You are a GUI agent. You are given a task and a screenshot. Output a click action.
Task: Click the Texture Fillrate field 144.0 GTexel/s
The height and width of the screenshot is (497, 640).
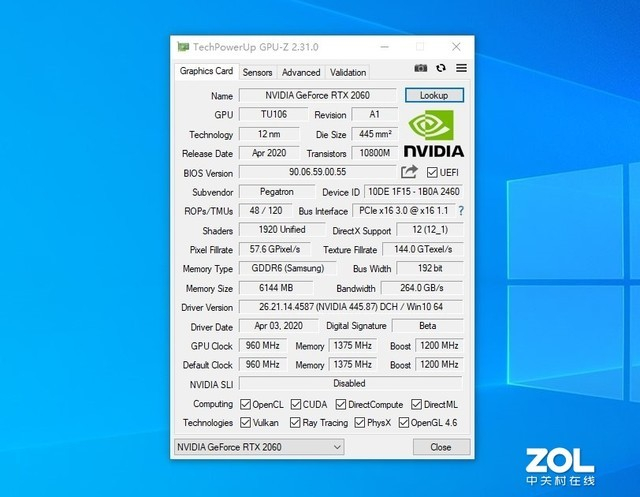(x=423, y=249)
